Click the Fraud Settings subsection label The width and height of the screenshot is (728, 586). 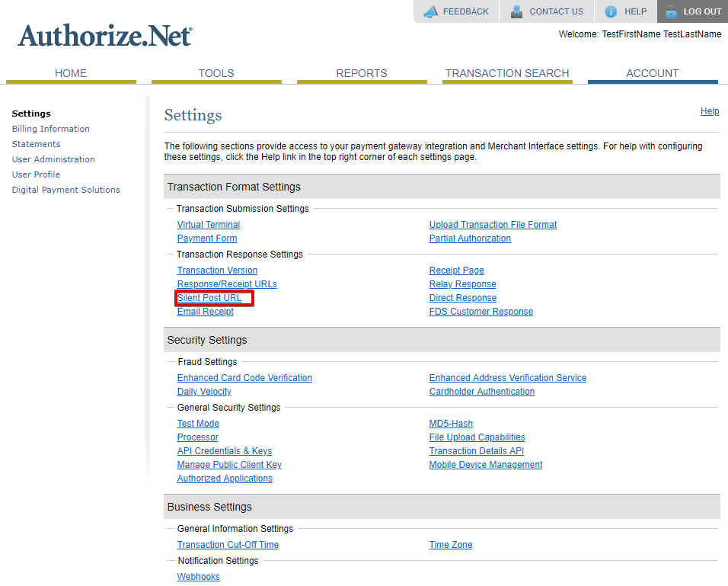(x=207, y=361)
